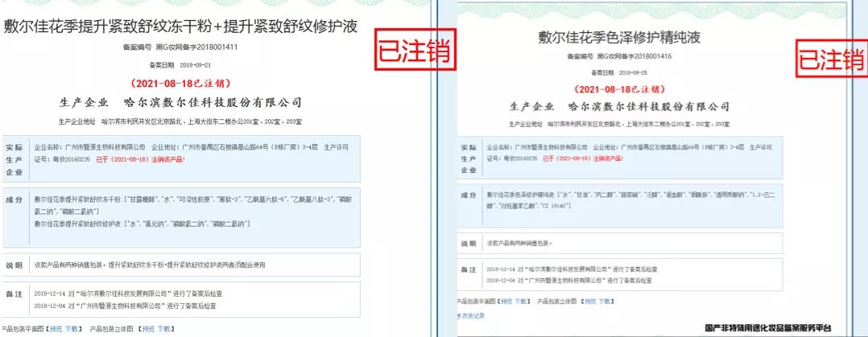Click the red cancellation notice under 2018001411

(x=180, y=84)
